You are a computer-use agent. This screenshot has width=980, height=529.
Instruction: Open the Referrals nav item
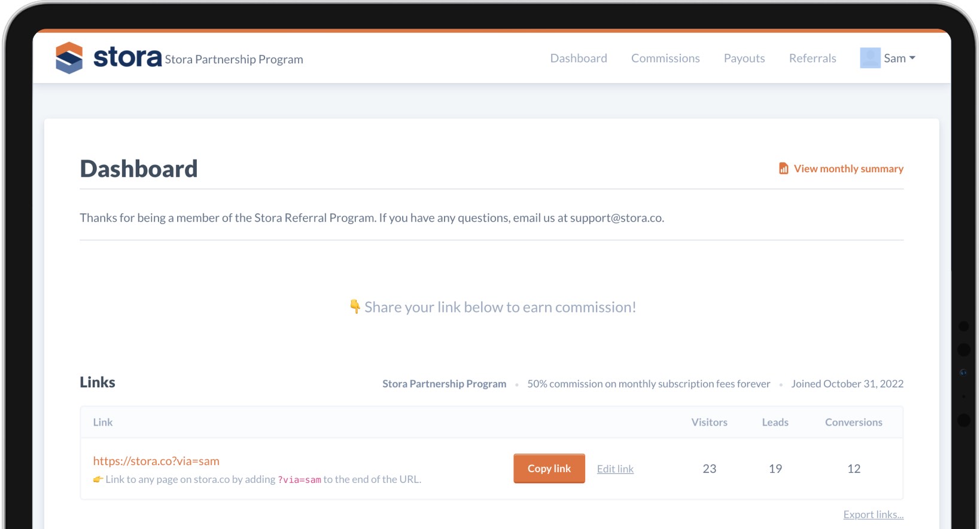coord(812,58)
